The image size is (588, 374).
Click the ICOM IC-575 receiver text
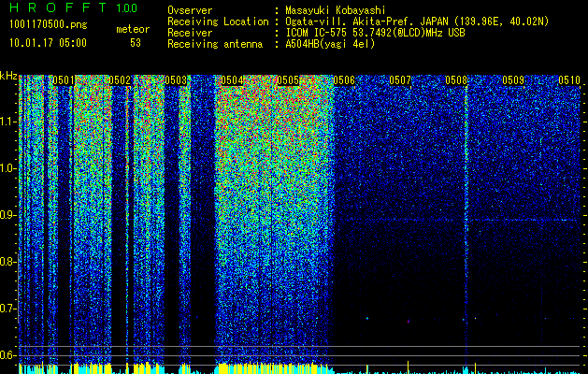375,33
